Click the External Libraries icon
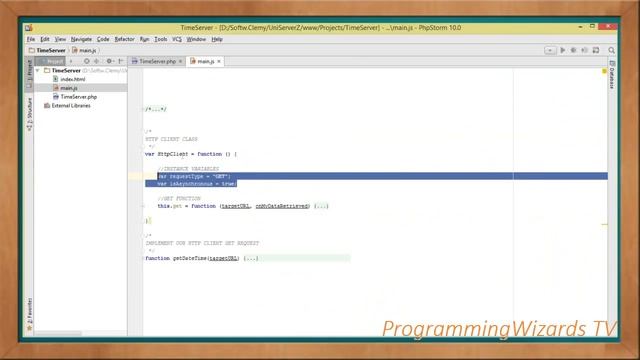The height and width of the screenshot is (360, 640). point(47,106)
